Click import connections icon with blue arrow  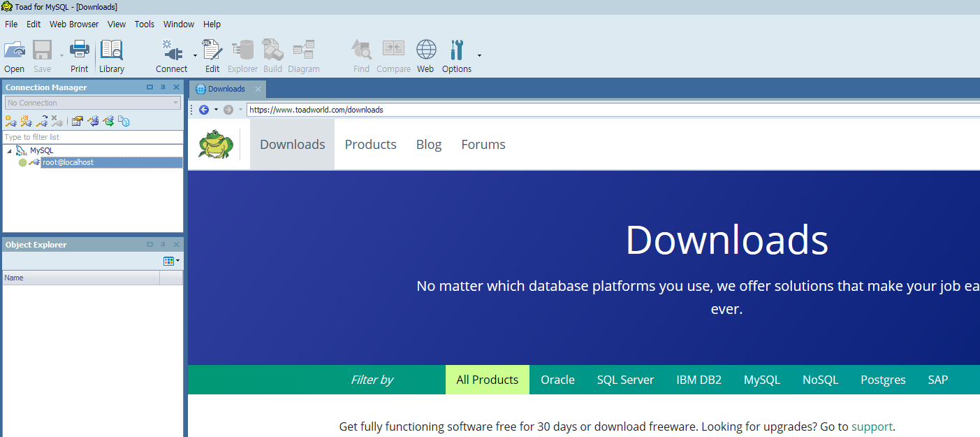coord(93,122)
